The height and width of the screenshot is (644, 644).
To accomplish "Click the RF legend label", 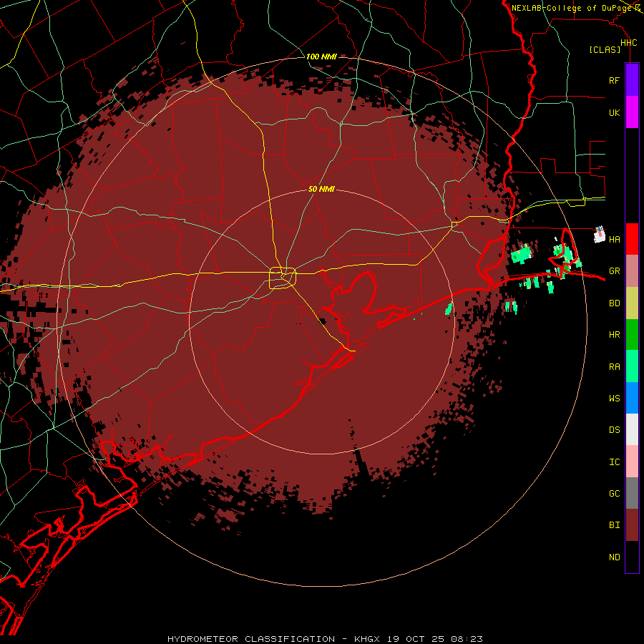I will (x=614, y=80).
